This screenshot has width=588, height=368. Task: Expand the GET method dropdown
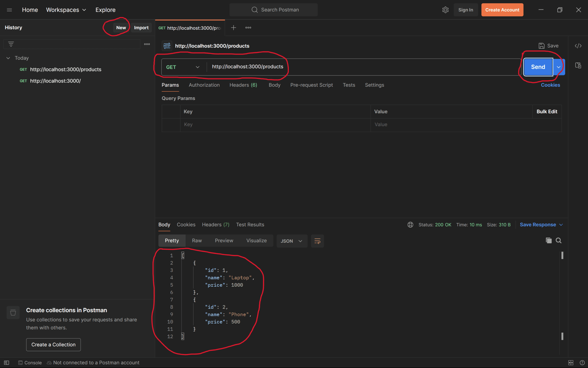tap(183, 67)
